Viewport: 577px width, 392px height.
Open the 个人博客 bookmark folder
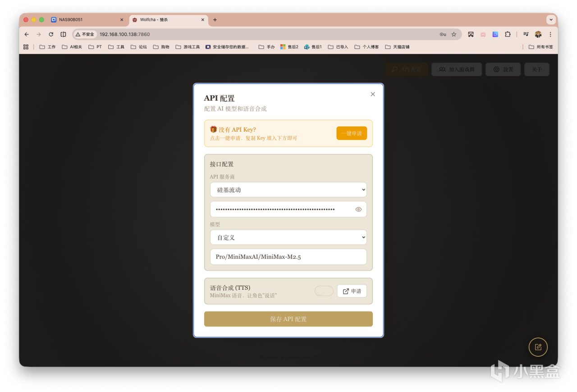tap(366, 47)
